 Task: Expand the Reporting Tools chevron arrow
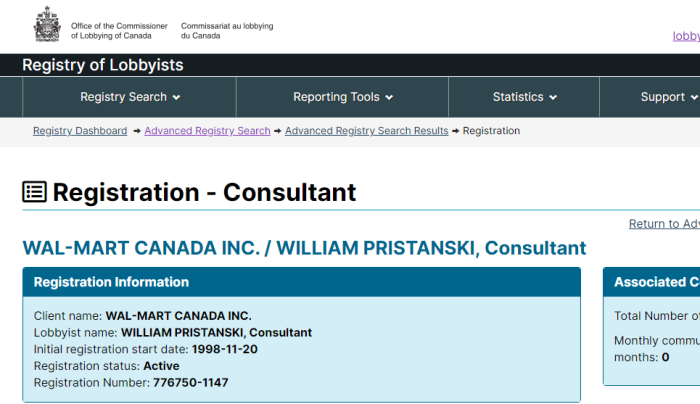click(x=389, y=97)
